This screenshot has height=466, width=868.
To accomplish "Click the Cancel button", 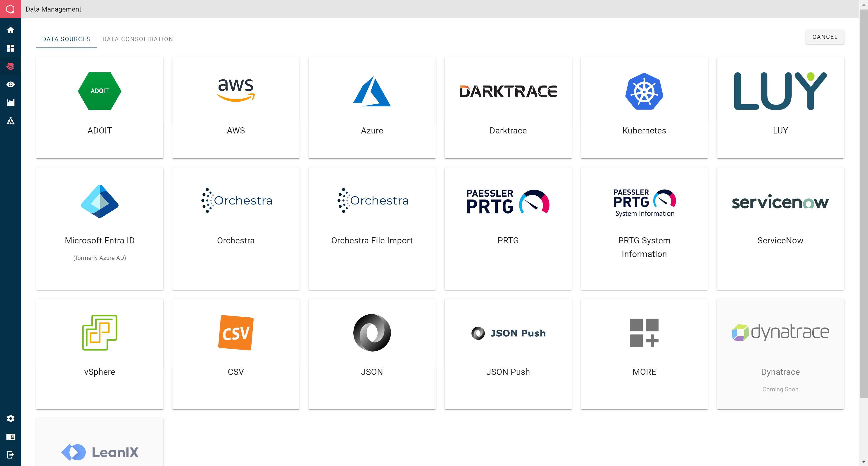I will click(825, 37).
